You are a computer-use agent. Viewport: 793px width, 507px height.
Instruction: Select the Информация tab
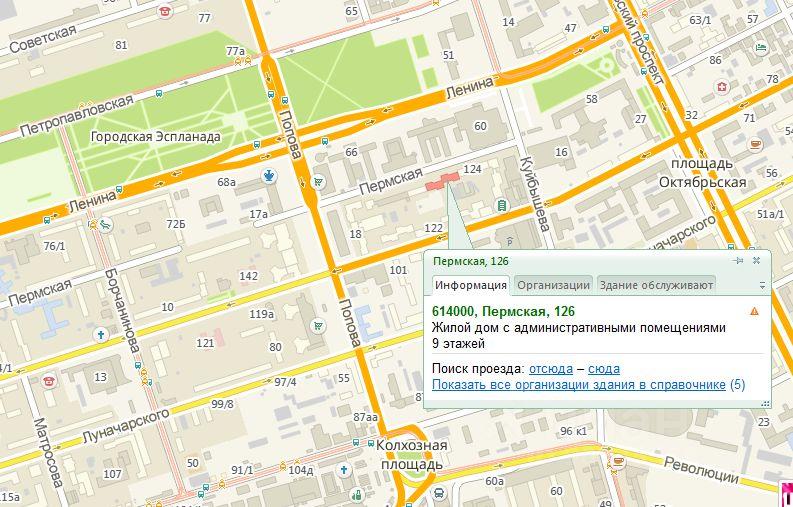tap(470, 285)
